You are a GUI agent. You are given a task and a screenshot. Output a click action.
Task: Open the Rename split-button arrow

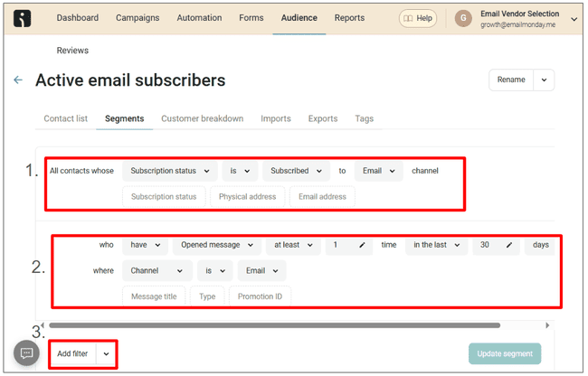coord(544,80)
